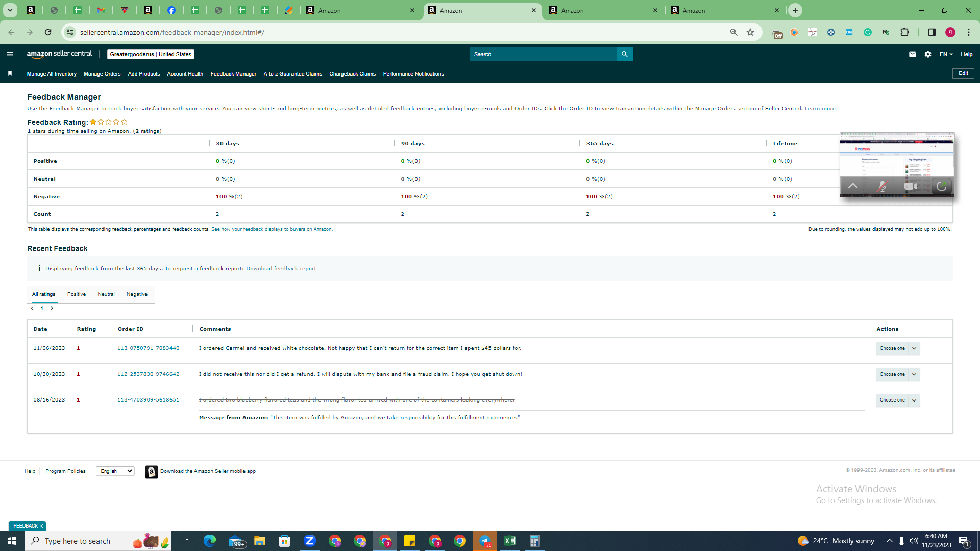
Task: Collapse the floating meeting thumbnail chevron
Action: [853, 186]
